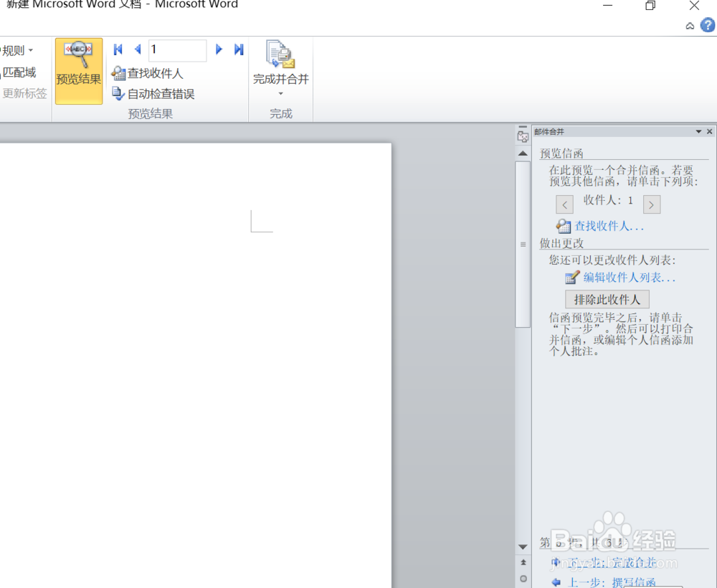Click 匹配域 in the ribbon
The height and width of the screenshot is (588, 717).
point(19,72)
